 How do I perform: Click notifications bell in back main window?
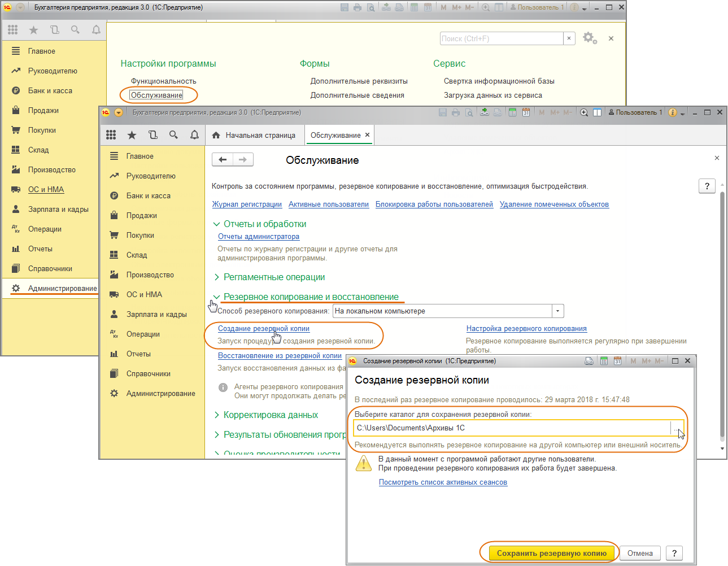coord(96,30)
